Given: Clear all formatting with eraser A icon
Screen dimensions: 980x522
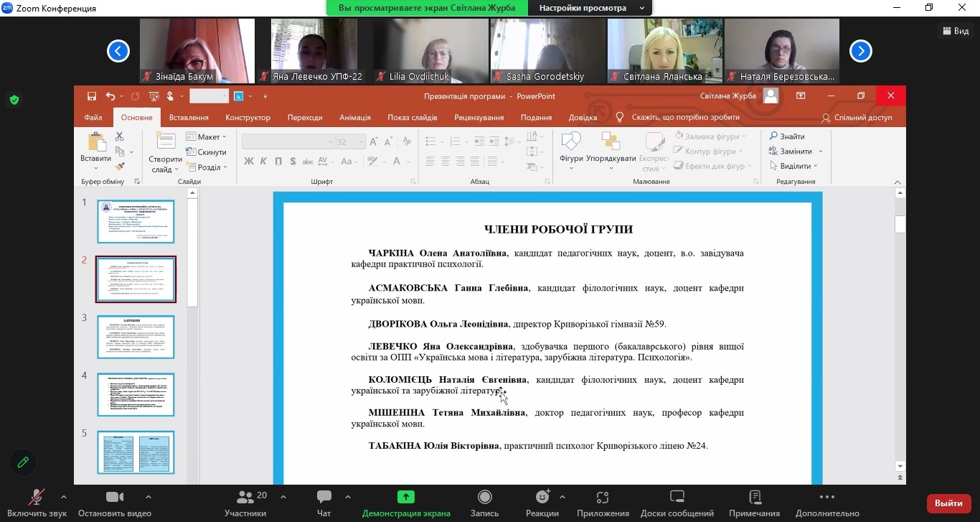Looking at the screenshot, I should (x=407, y=142).
